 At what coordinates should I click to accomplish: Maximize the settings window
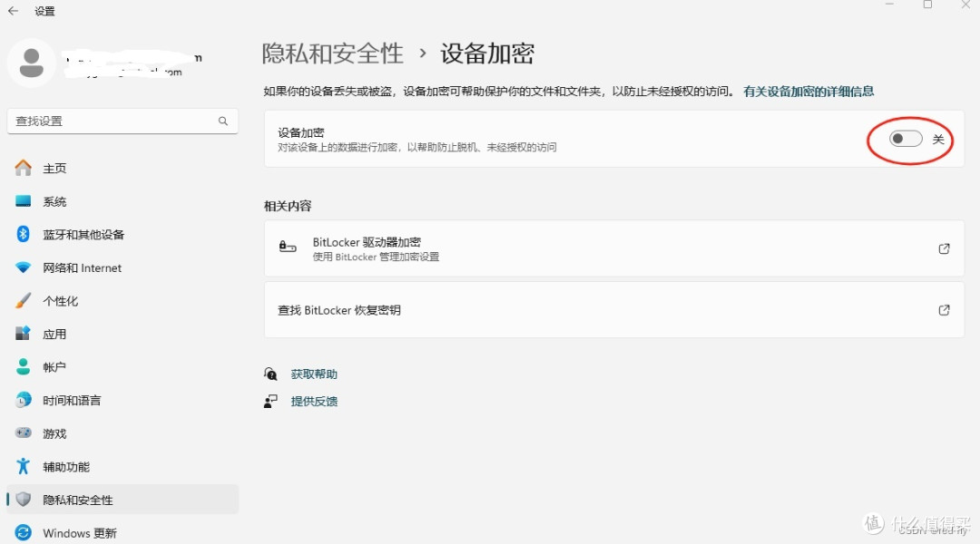(927, 5)
